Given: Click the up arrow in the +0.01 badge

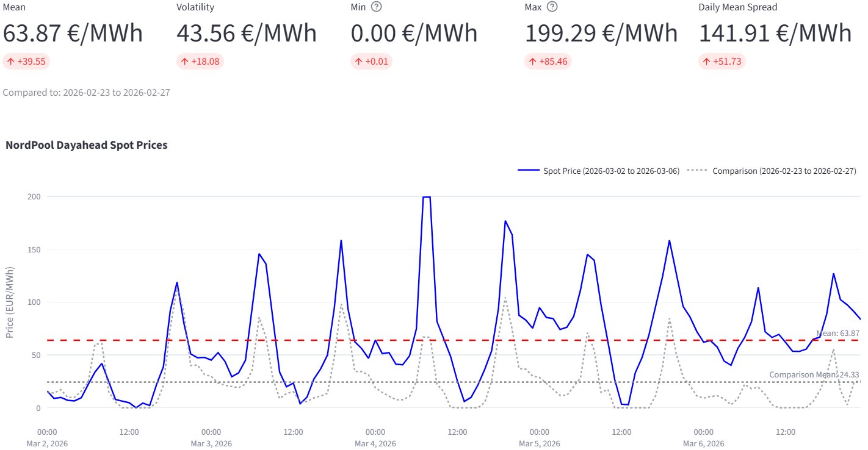Looking at the screenshot, I should (358, 62).
